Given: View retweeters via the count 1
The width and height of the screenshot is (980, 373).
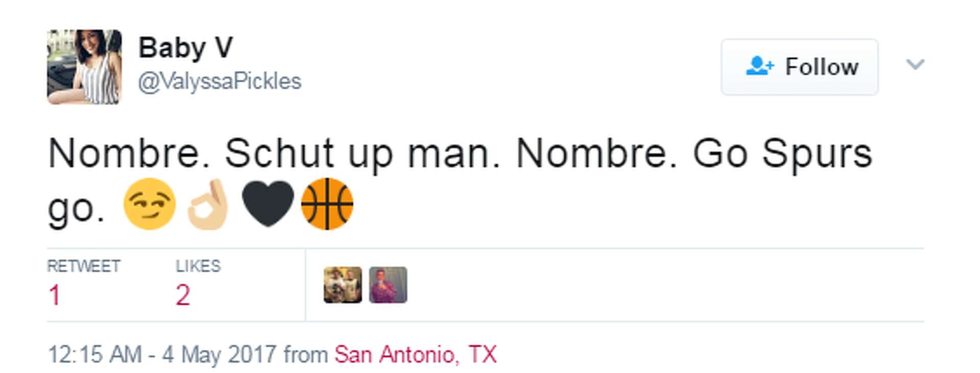Looking at the screenshot, I should 55,295.
